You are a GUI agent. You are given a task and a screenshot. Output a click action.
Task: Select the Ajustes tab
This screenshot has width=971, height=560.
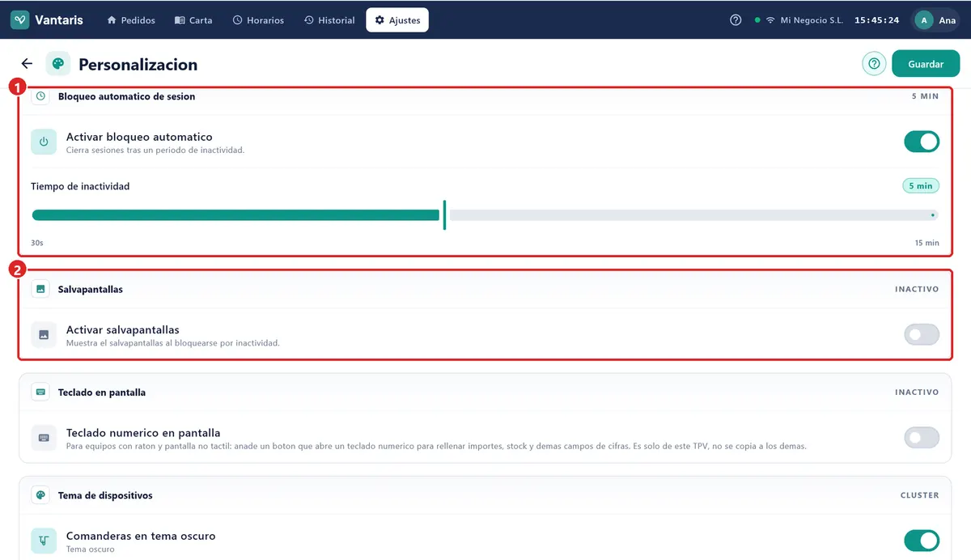coord(397,20)
